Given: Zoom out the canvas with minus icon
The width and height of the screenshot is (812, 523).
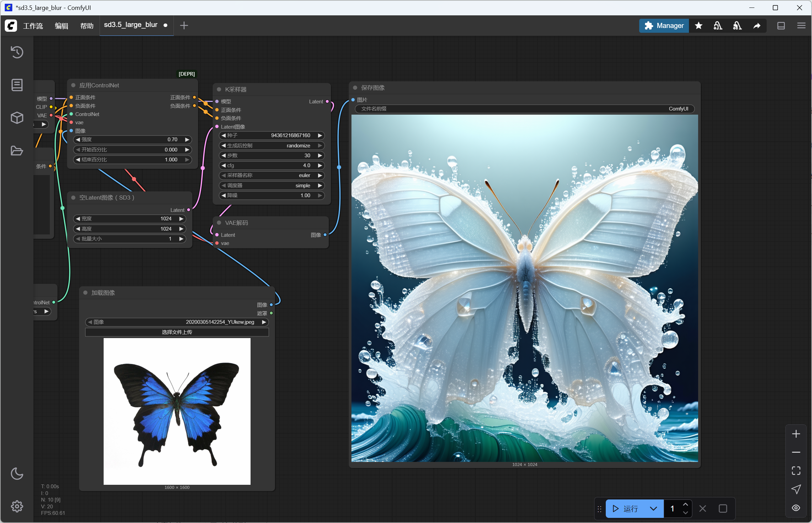Looking at the screenshot, I should point(796,452).
